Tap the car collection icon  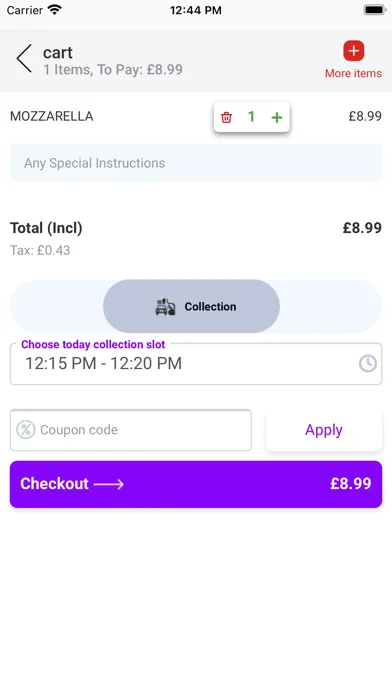[x=165, y=307]
